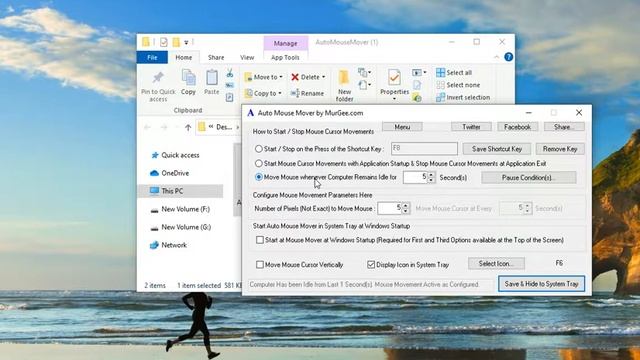
Task: Open Pause Condition(s)... settings
Action: pos(529,178)
